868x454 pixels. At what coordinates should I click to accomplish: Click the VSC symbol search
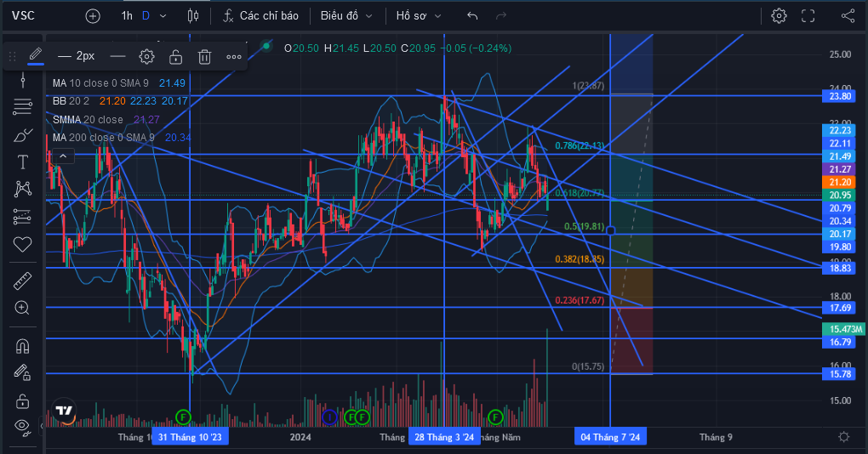click(23, 15)
